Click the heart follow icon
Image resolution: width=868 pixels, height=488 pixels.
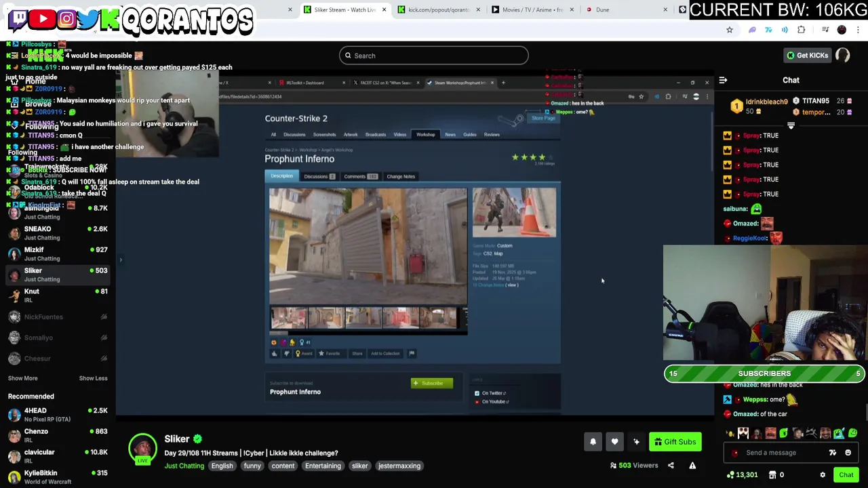pos(614,442)
